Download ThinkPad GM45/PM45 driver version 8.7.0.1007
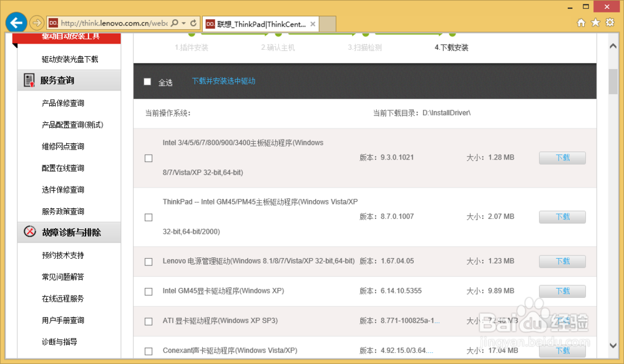Viewport: 624px width, 364px height. [562, 217]
